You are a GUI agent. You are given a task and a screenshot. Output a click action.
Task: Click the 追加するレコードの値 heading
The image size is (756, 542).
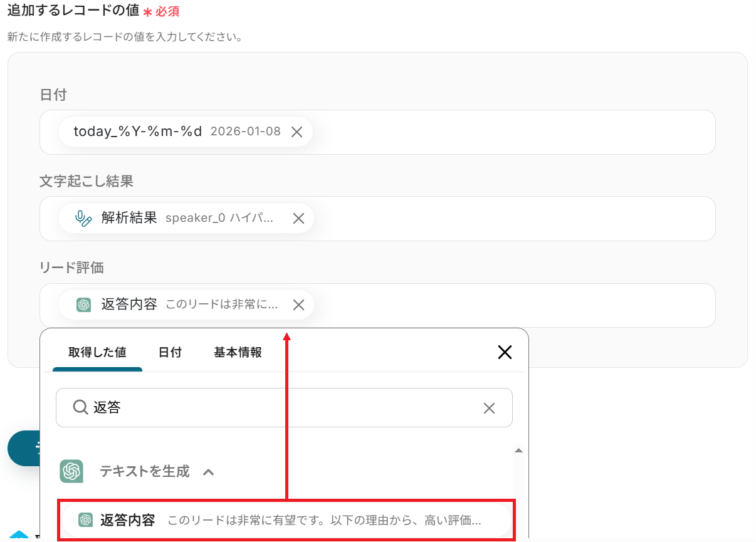[x=73, y=11]
